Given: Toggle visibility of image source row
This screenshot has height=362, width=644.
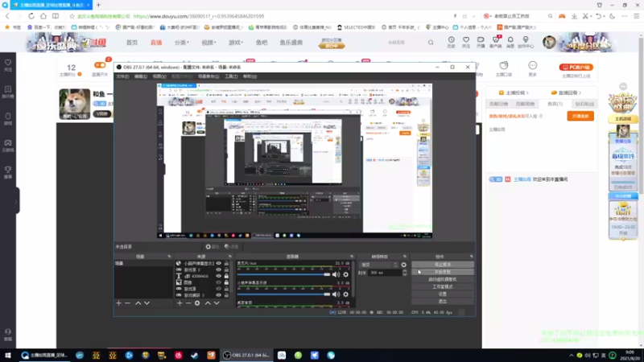Looking at the screenshot, I should (218, 282).
